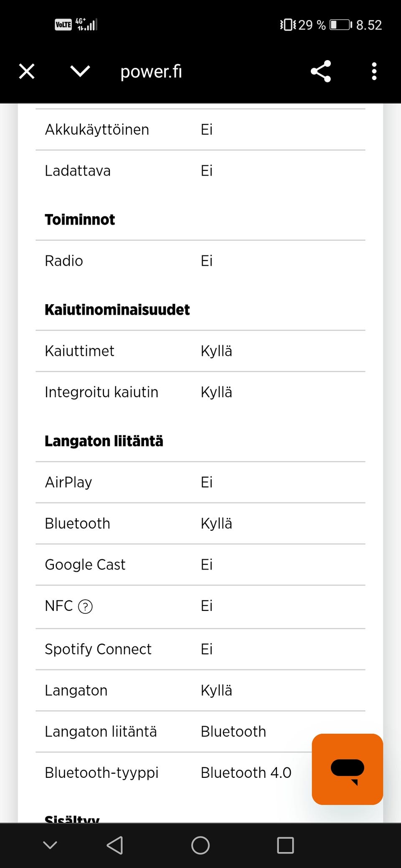401x868 pixels.
Task: Tap the question mark icon beside NFC
Action: (x=85, y=606)
